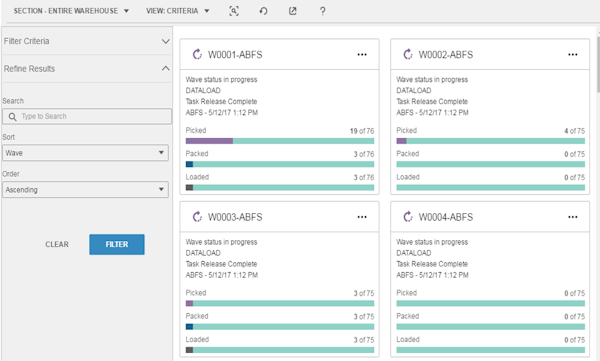
Task: Click the in-progress status icon on W0001-ABFS
Action: 197,54
